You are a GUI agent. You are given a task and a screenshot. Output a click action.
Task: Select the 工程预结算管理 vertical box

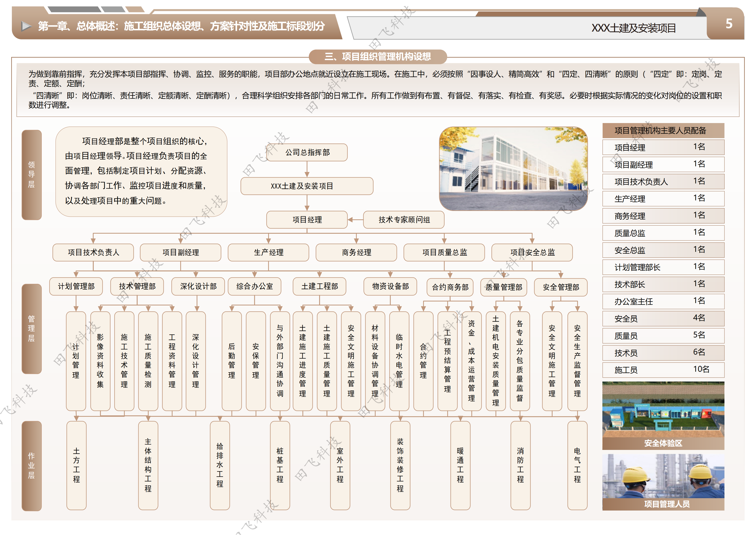pos(447,361)
